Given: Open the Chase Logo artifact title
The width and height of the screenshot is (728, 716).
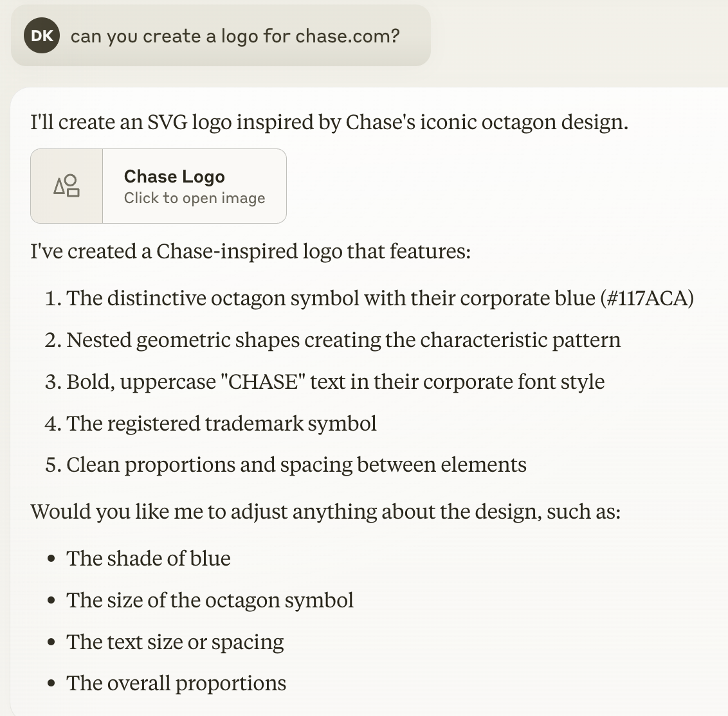Looking at the screenshot, I should point(174,176).
